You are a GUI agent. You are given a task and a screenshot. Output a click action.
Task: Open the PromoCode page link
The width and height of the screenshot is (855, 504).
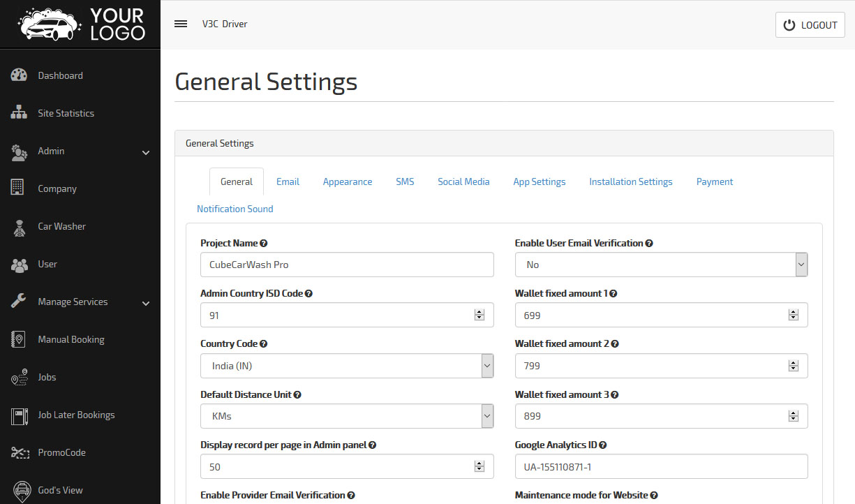coord(62,452)
